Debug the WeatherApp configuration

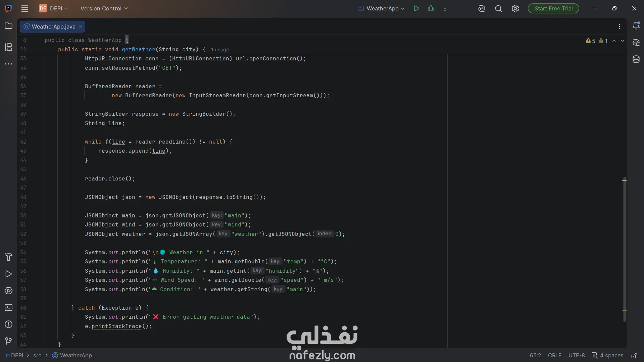[431, 8]
